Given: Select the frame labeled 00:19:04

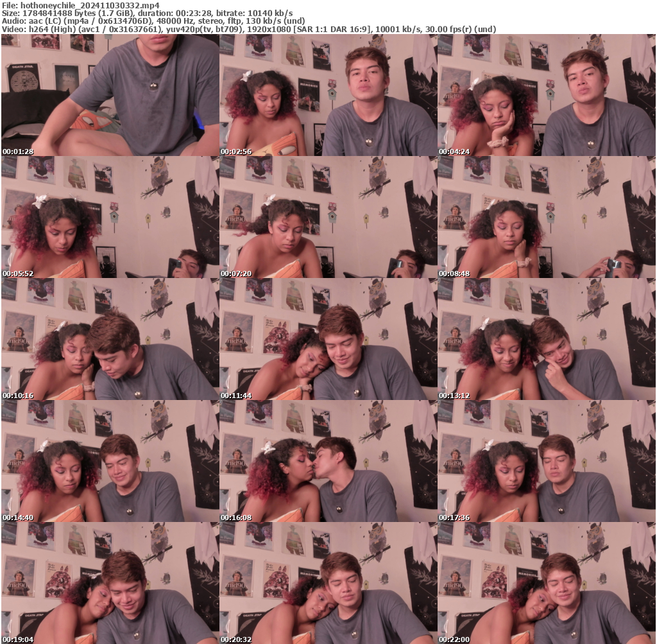Looking at the screenshot, I should tap(110, 583).
